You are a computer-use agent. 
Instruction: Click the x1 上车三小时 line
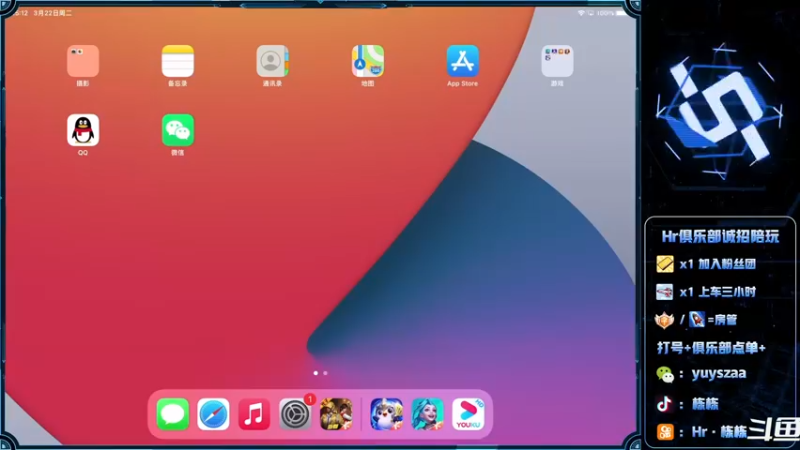[717, 292]
